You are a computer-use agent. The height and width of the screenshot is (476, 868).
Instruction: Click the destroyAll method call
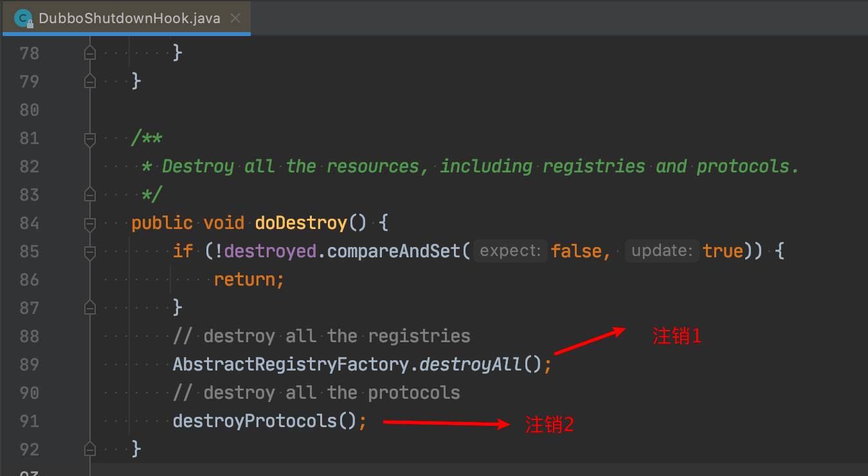pyautogui.click(x=471, y=365)
